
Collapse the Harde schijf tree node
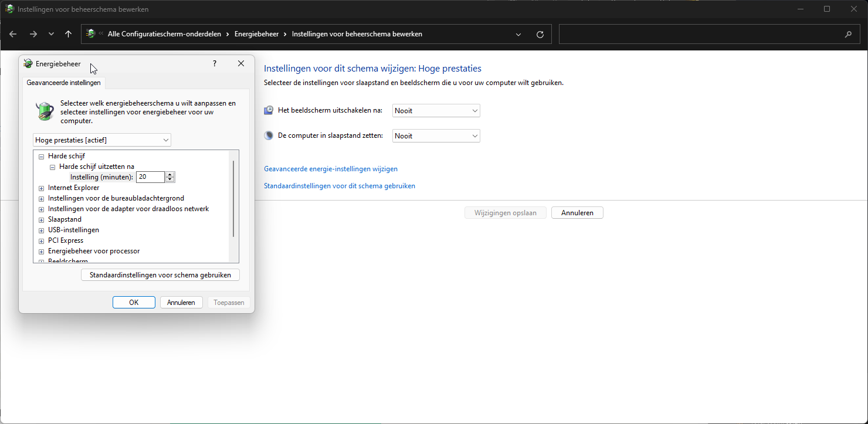point(41,157)
